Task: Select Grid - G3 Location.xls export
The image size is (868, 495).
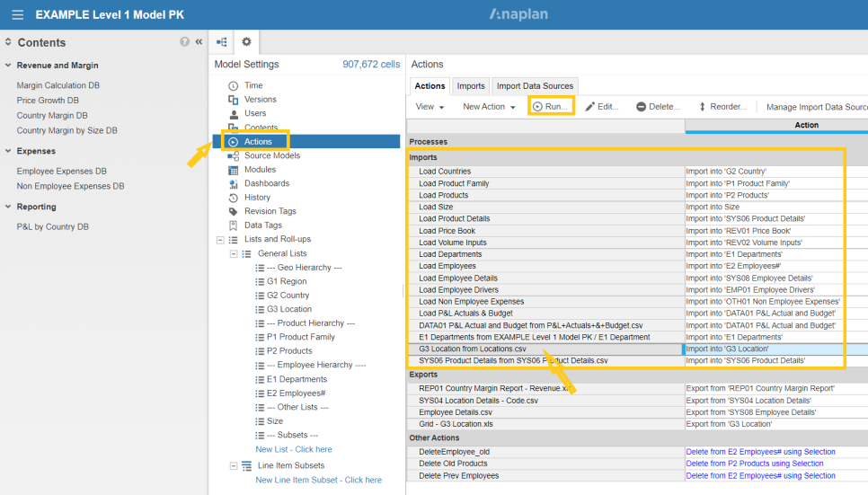Action: coord(545,424)
